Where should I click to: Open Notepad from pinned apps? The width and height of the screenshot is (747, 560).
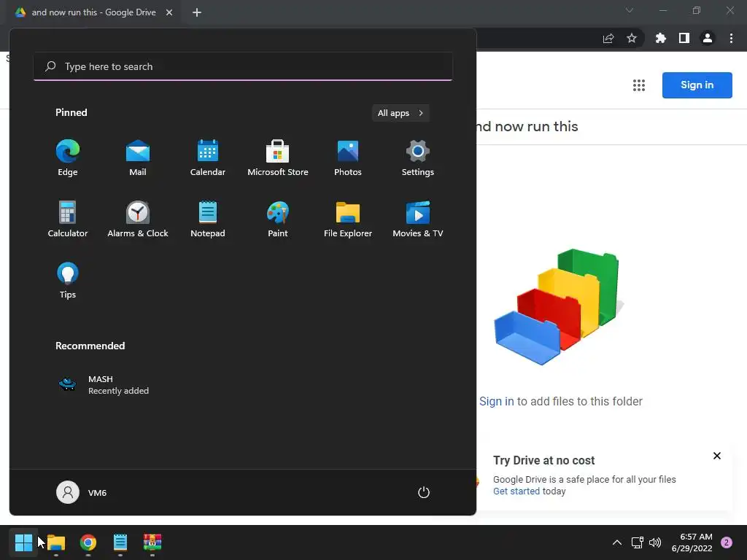click(208, 219)
